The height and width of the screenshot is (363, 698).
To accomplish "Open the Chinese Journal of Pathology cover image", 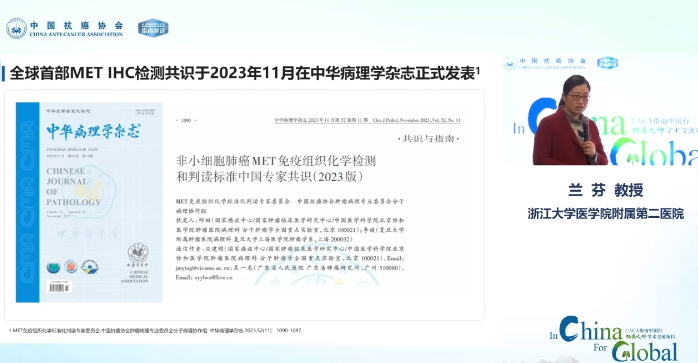I will 89,203.
